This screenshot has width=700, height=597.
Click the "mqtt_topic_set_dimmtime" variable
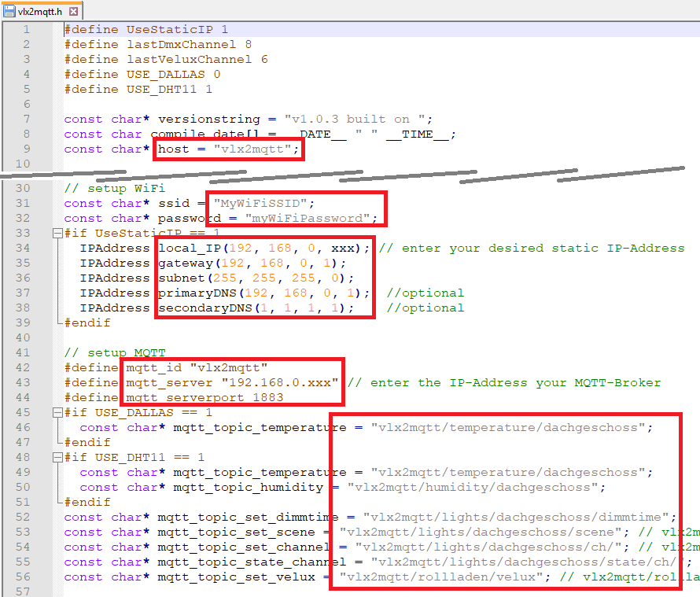pyautogui.click(x=248, y=517)
